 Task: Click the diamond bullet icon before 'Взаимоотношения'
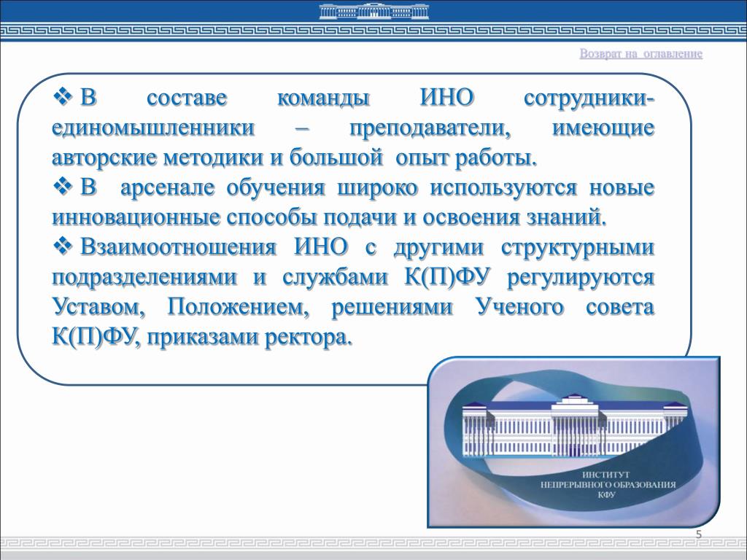pos(63,246)
